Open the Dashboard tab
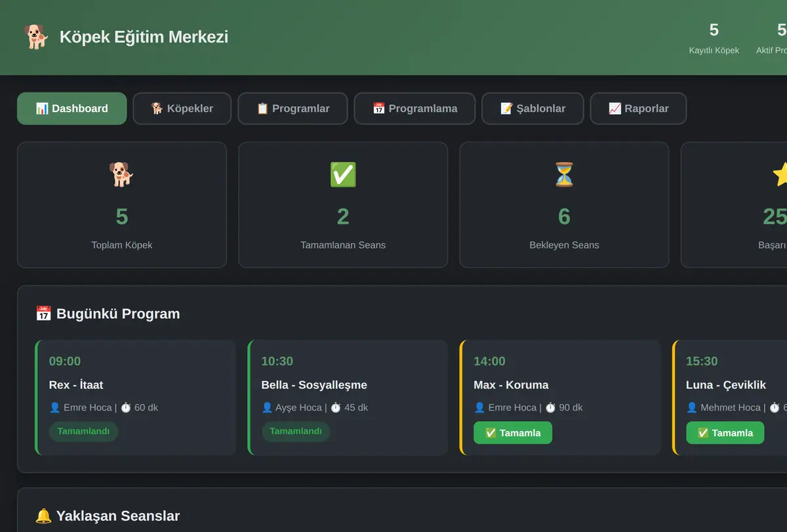 (x=72, y=108)
